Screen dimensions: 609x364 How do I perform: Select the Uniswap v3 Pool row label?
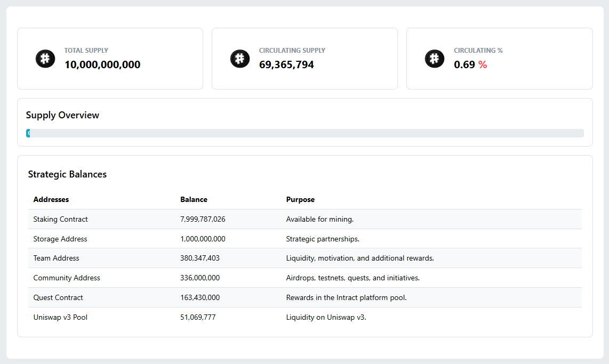(x=61, y=317)
